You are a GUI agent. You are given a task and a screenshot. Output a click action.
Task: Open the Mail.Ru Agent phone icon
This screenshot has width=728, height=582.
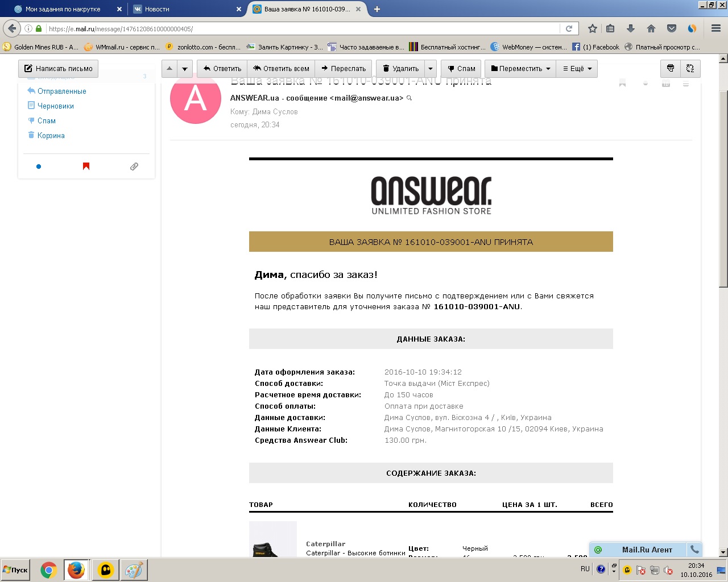pos(694,550)
